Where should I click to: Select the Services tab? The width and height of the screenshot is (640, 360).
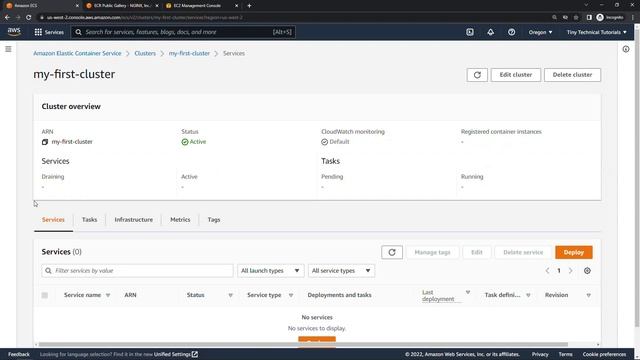click(x=53, y=220)
